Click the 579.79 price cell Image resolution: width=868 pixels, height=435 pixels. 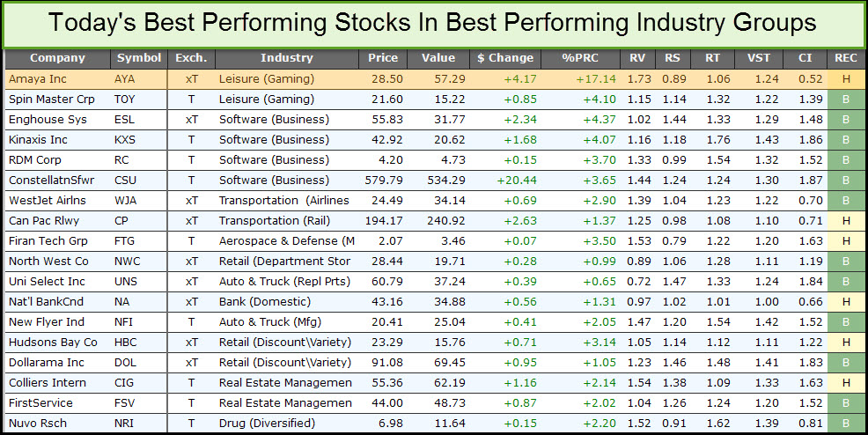coord(384,181)
